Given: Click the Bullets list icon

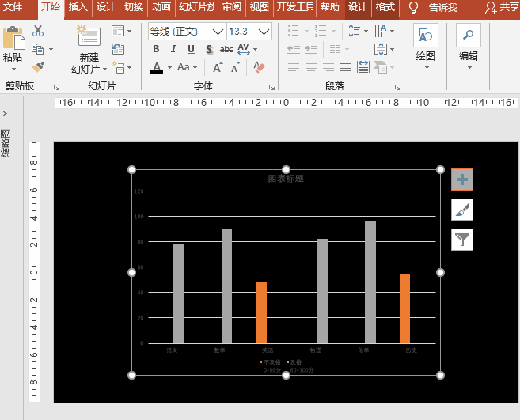Looking at the screenshot, I should [x=294, y=31].
